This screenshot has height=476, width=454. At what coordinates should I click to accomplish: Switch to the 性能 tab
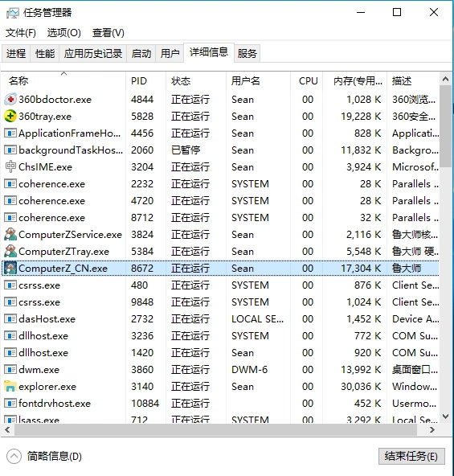45,53
